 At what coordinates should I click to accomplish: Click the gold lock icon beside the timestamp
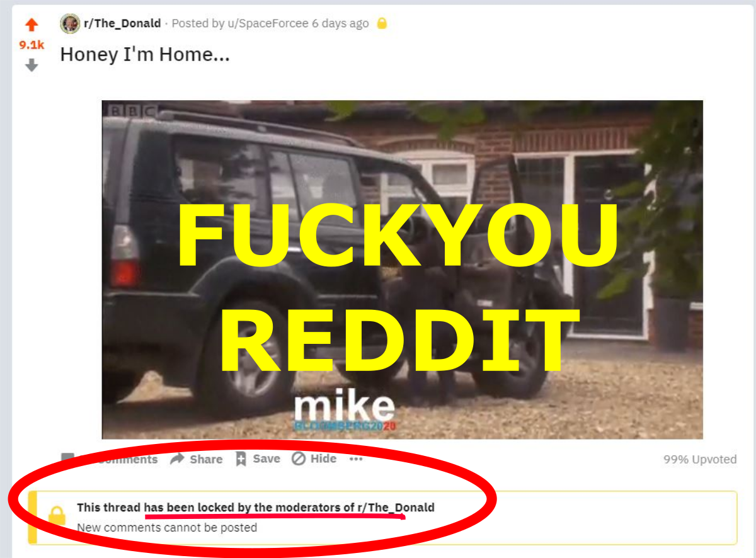[x=382, y=24]
